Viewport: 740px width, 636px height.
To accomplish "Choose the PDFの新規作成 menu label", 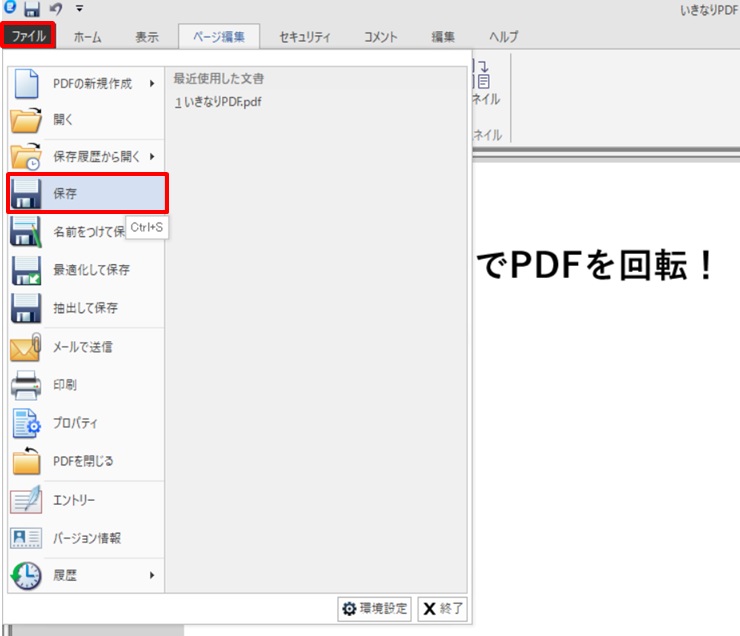I will tap(92, 84).
